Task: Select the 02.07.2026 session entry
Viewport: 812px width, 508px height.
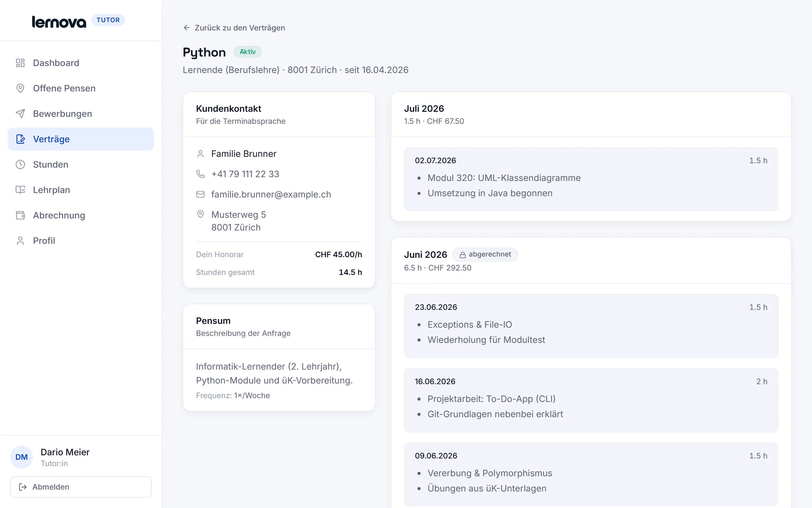Action: pos(591,179)
